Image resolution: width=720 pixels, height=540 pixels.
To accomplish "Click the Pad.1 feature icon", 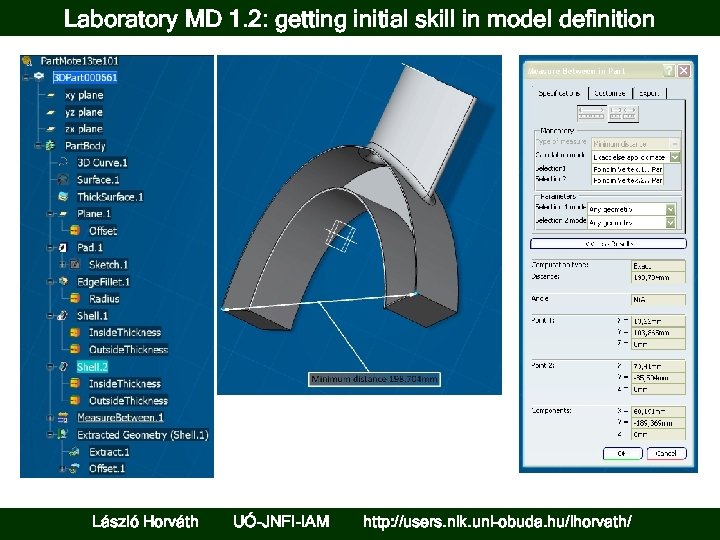I will [x=63, y=248].
